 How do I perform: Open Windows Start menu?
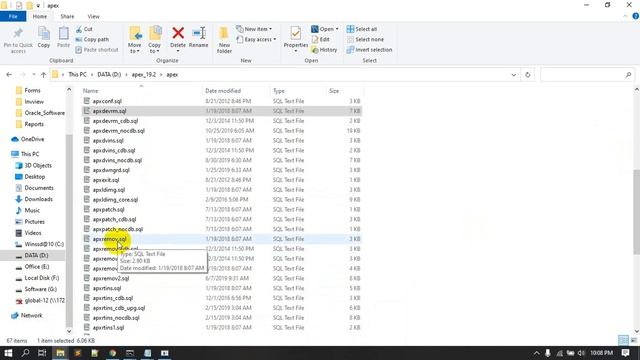[x=8, y=353]
